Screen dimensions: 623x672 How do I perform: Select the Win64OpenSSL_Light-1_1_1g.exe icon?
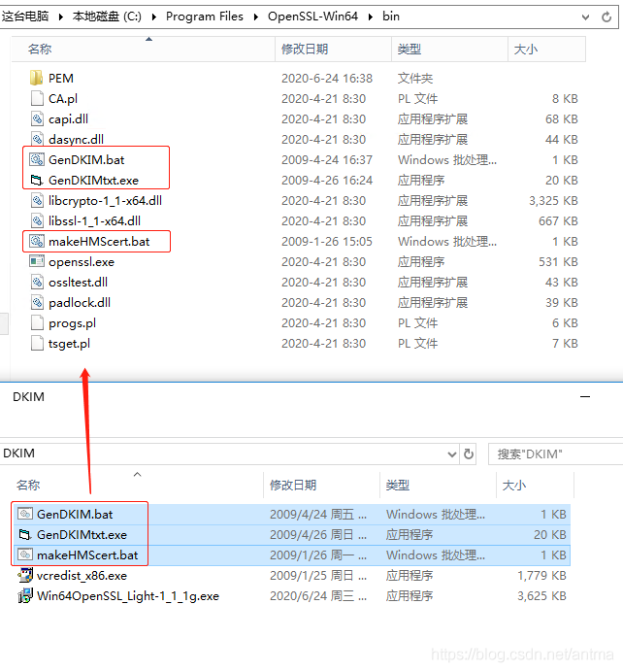25,595
